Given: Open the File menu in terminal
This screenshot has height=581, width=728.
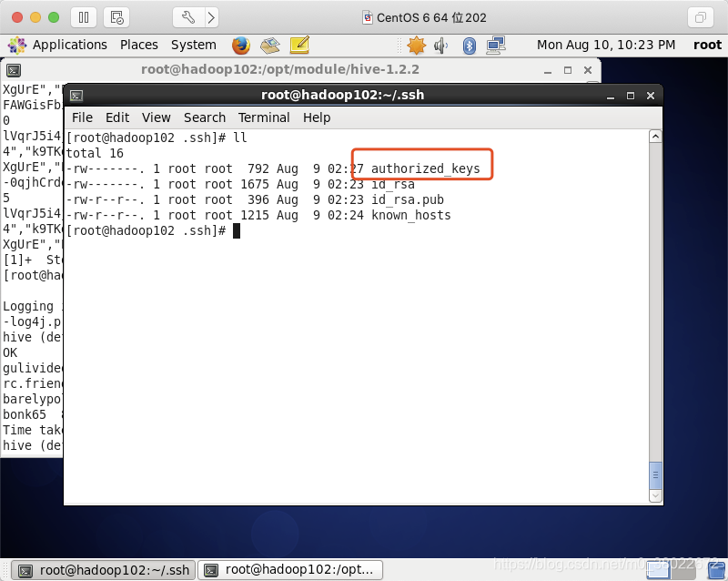Looking at the screenshot, I should (x=82, y=117).
